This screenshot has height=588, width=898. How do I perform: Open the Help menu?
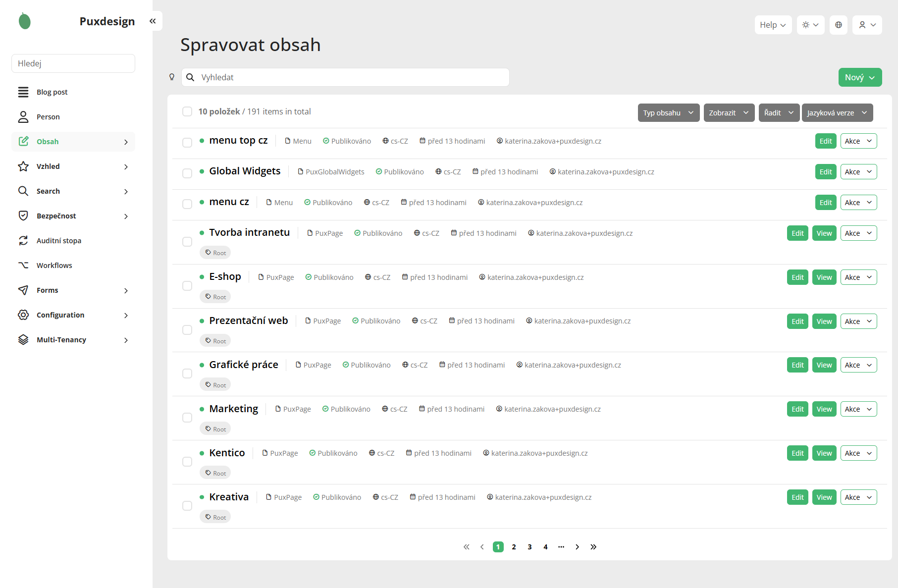point(773,25)
